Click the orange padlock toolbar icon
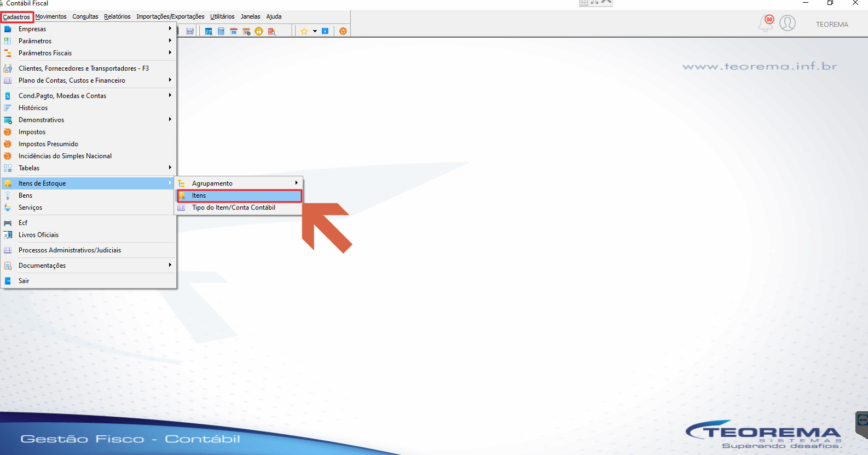868x455 pixels. [259, 31]
